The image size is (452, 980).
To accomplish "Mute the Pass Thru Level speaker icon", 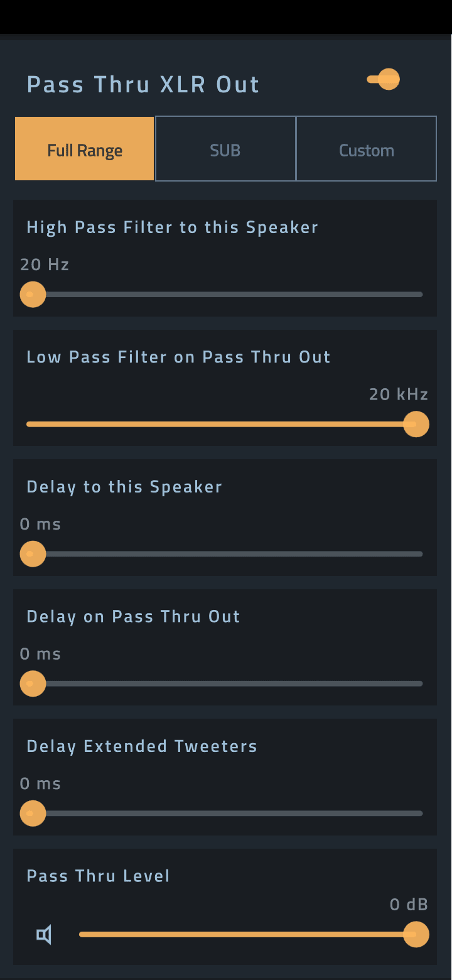I will coord(44,935).
